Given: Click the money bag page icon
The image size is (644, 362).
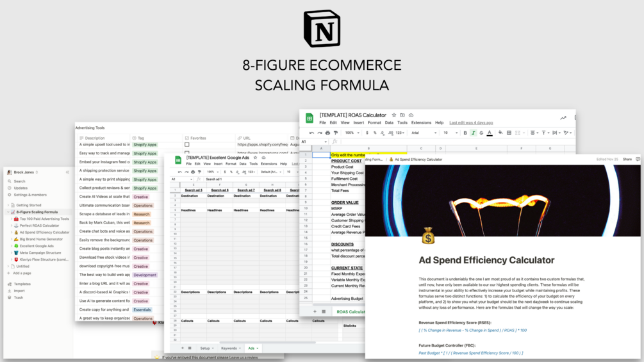Looking at the screenshot, I should pos(428,236).
